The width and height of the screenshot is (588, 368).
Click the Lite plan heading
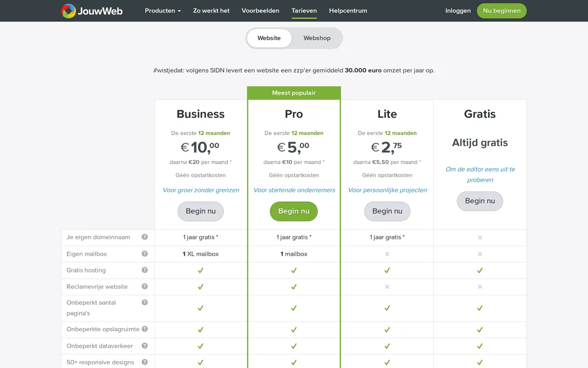387,114
